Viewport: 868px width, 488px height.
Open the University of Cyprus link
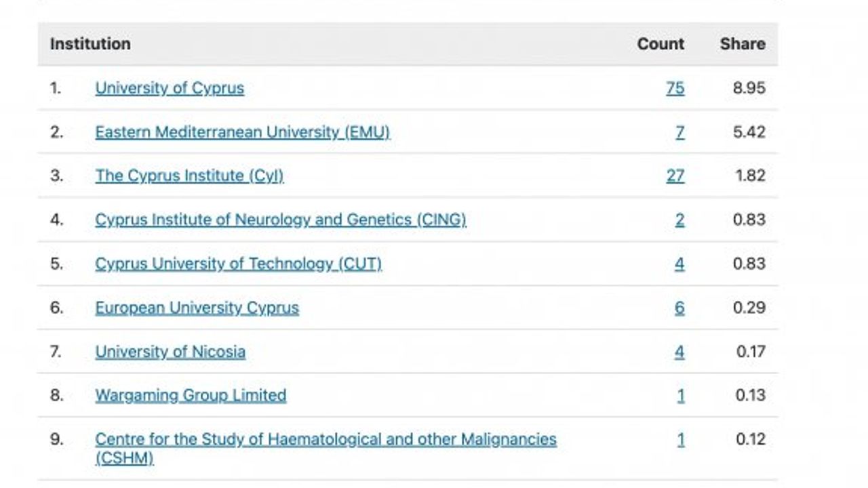pyautogui.click(x=170, y=88)
